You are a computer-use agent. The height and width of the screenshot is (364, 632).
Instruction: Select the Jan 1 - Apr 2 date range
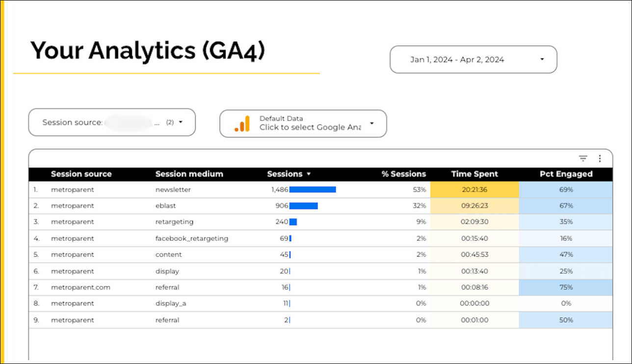457,59
